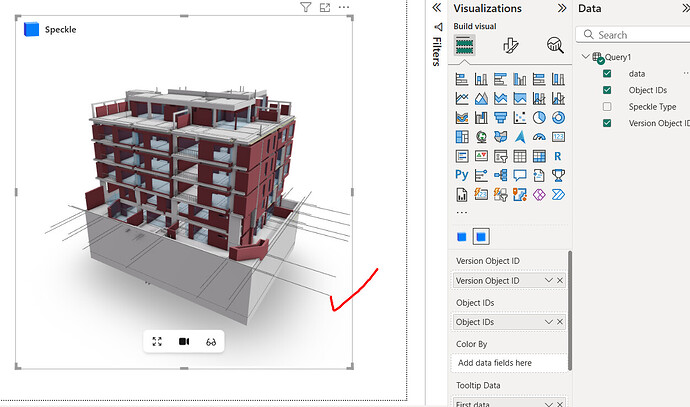Image resolution: width=690 pixels, height=407 pixels.
Task: Add a globe Map visual
Action: pyautogui.click(x=481, y=137)
